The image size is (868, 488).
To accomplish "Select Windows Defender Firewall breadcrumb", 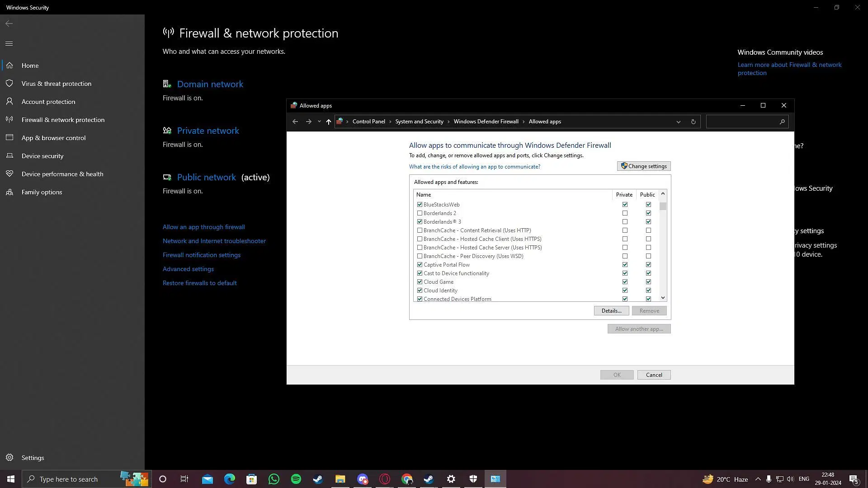I will click(x=486, y=122).
